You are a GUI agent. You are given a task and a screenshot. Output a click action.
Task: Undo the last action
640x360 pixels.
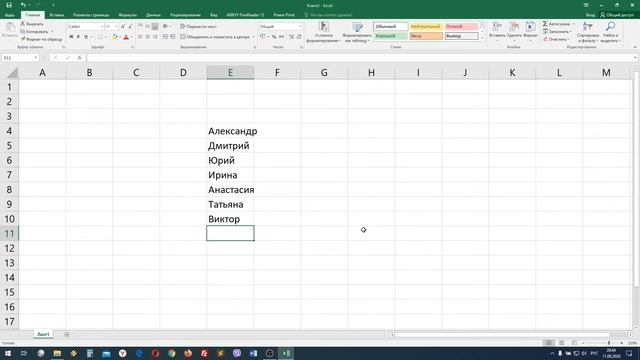click(x=23, y=5)
